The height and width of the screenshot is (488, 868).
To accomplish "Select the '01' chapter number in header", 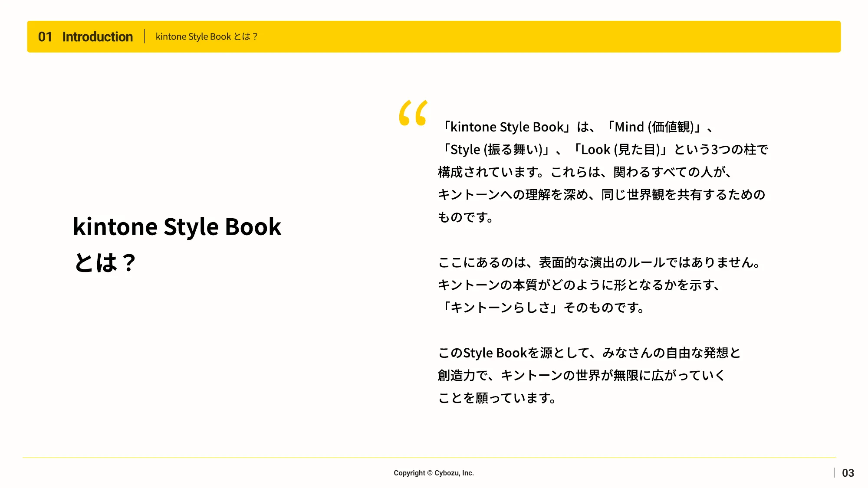I will 44,37.
